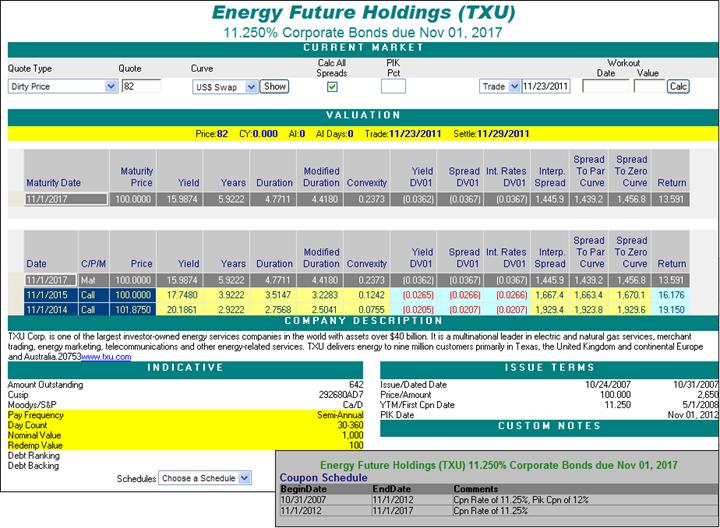Click the Show button next to Curve
The height and width of the screenshot is (528, 720).
coord(275,86)
